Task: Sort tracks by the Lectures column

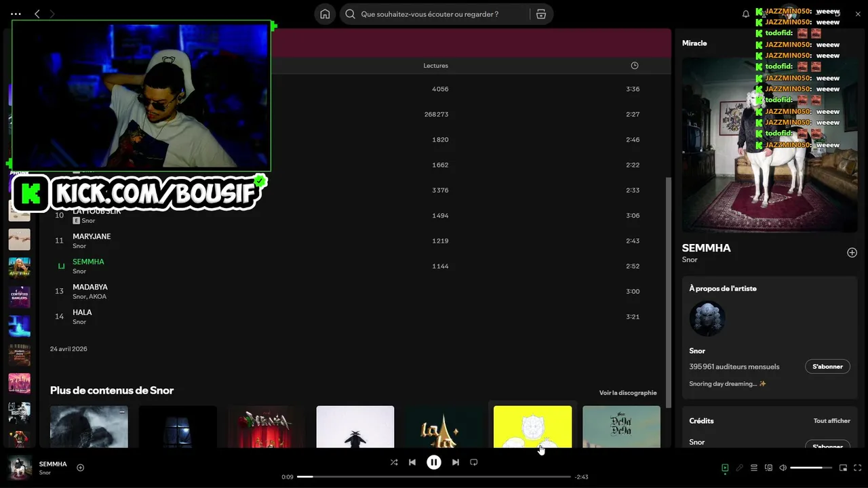Action: click(x=435, y=66)
